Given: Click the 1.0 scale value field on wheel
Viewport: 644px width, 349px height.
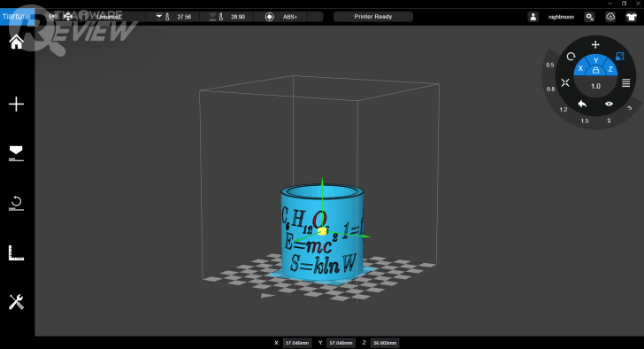Looking at the screenshot, I should 595,86.
